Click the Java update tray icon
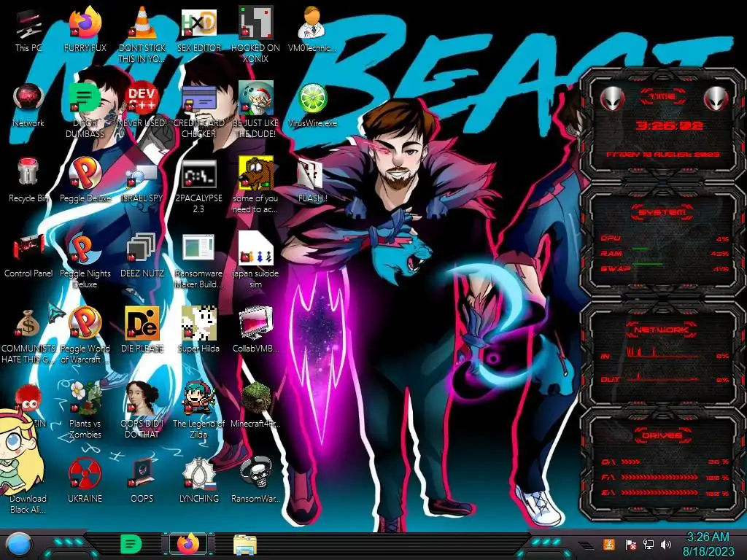Viewport: 747px width, 560px height. pyautogui.click(x=609, y=544)
